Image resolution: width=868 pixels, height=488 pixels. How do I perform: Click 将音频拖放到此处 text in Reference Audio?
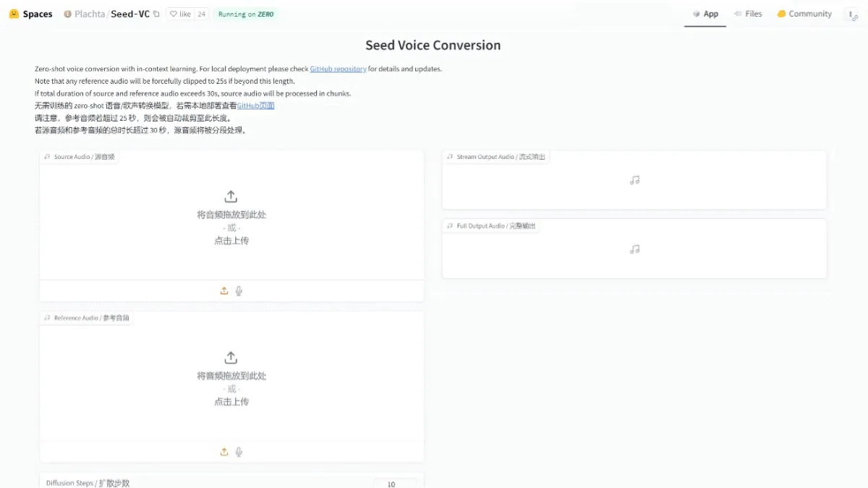231,376
